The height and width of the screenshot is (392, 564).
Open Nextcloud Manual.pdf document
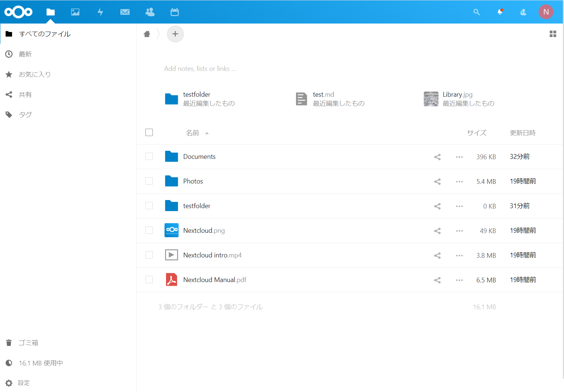[x=215, y=280]
